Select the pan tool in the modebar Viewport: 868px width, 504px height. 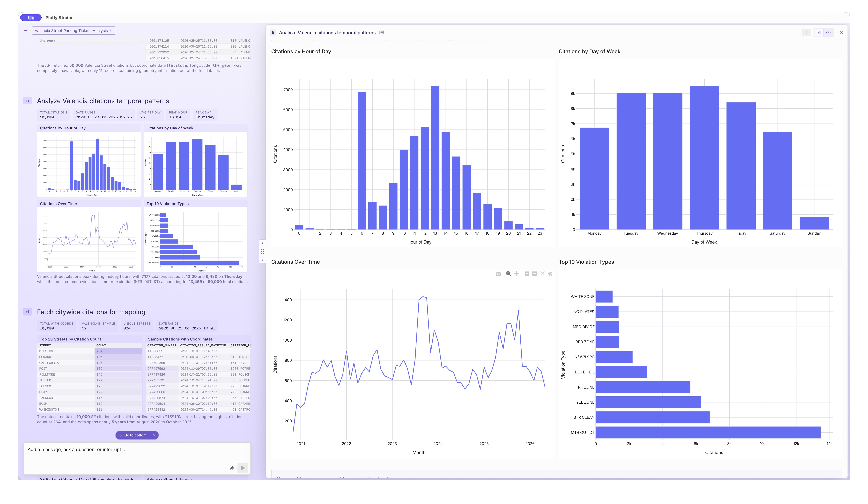[x=516, y=274]
